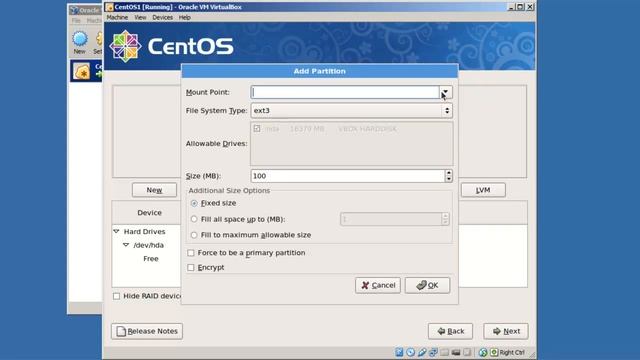The width and height of the screenshot is (640, 360).
Task: Click the Allowable Drives list box
Action: (351, 144)
